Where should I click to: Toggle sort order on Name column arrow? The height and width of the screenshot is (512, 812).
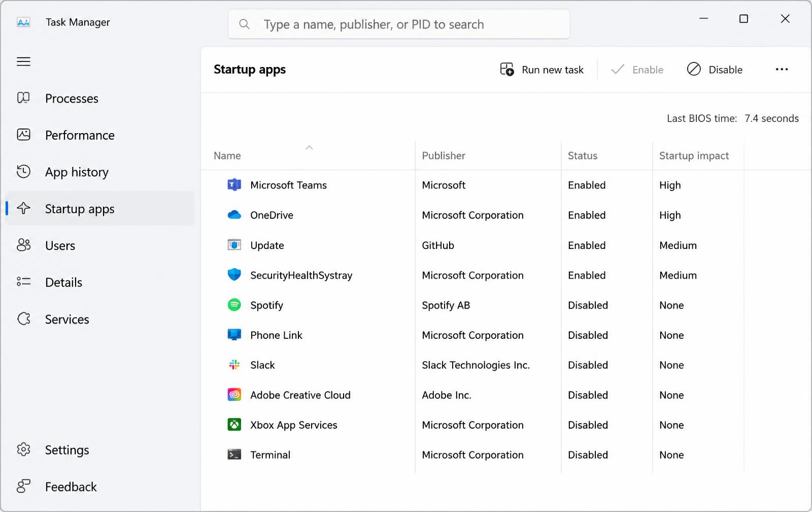(309, 148)
